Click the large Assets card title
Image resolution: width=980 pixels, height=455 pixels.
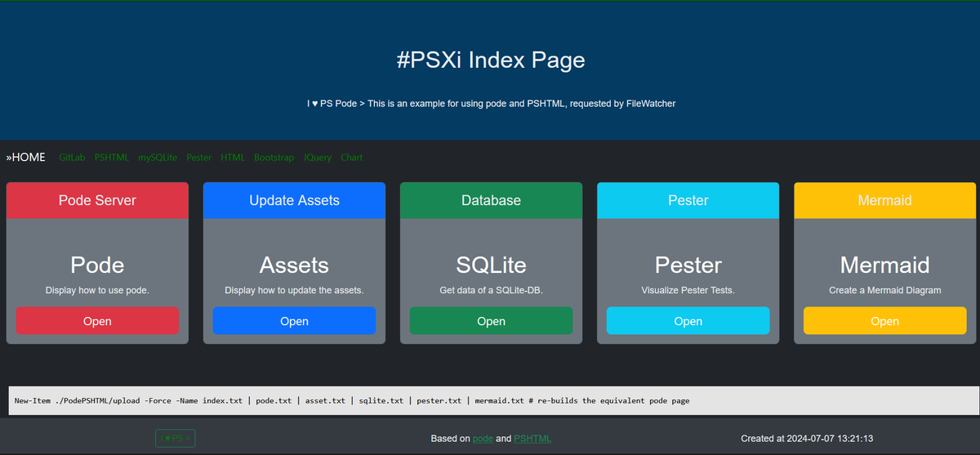coord(294,265)
